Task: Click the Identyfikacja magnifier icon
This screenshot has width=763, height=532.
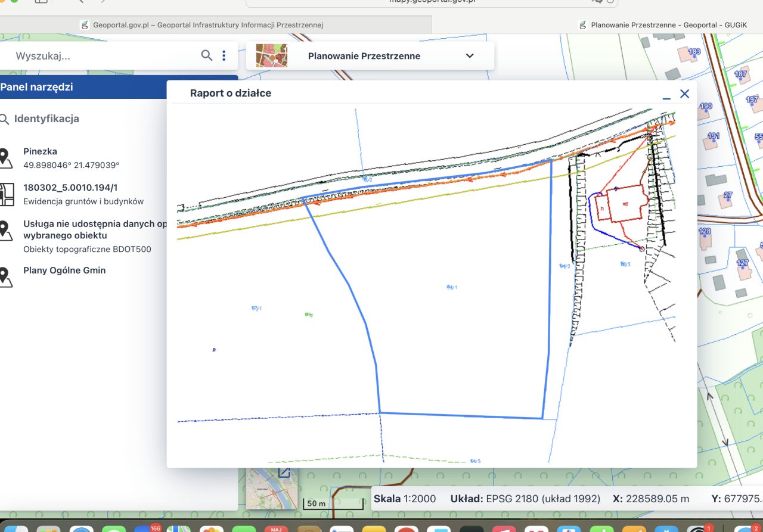Action: 5,119
